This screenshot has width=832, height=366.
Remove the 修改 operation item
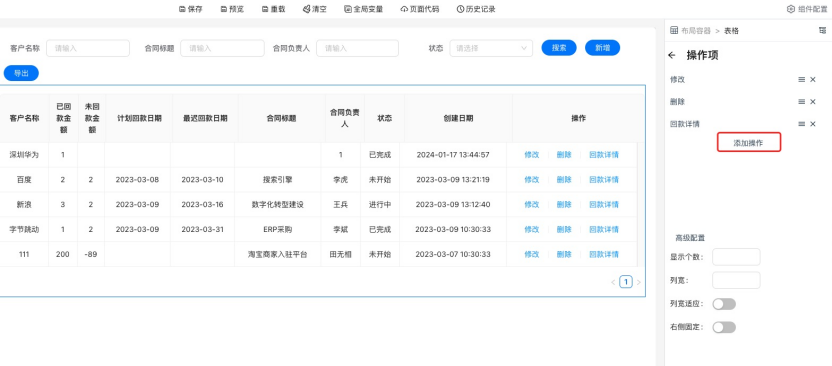point(813,80)
